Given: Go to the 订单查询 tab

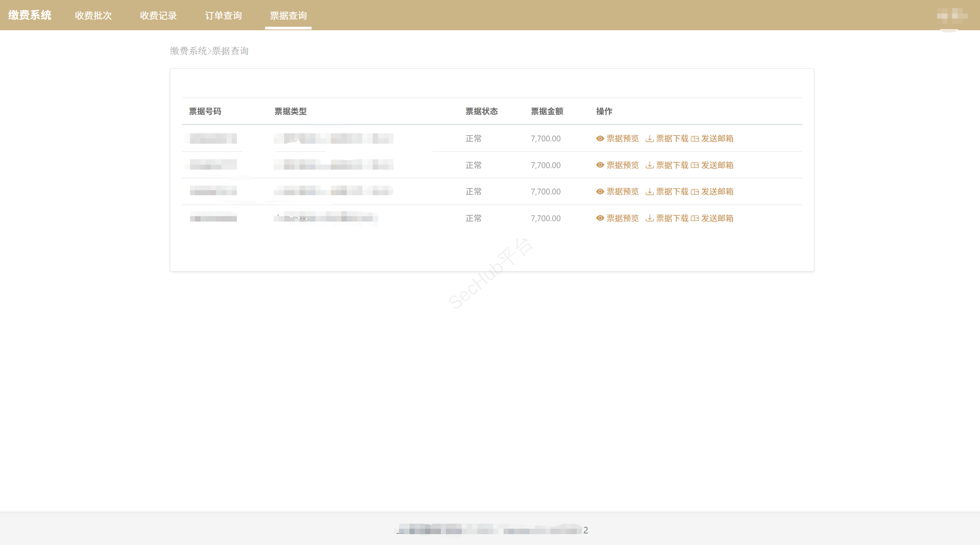Looking at the screenshot, I should 223,15.
